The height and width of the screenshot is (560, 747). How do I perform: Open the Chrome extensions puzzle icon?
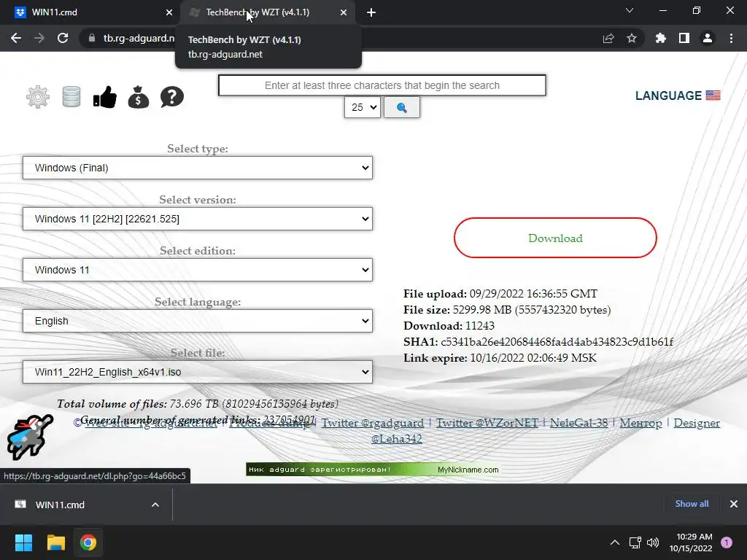click(x=661, y=38)
